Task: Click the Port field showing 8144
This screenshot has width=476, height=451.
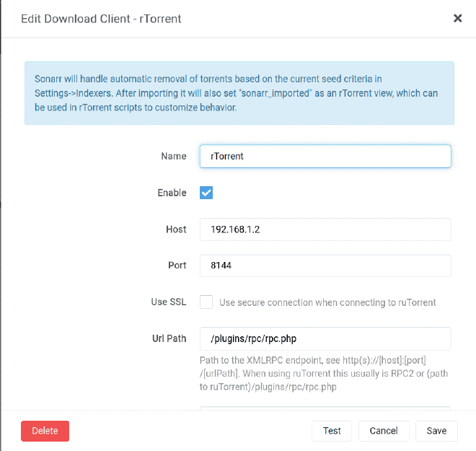Action: 325,266
